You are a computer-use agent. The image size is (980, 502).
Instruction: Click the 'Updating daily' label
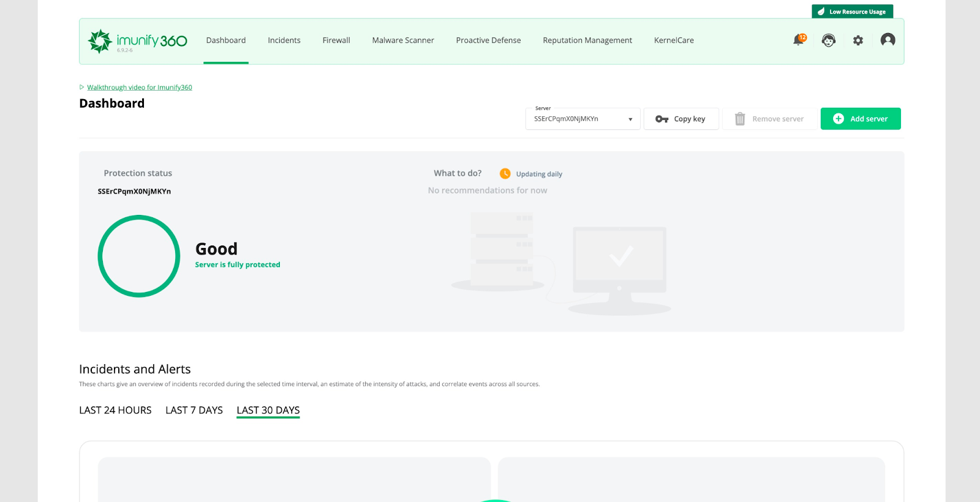tap(539, 174)
